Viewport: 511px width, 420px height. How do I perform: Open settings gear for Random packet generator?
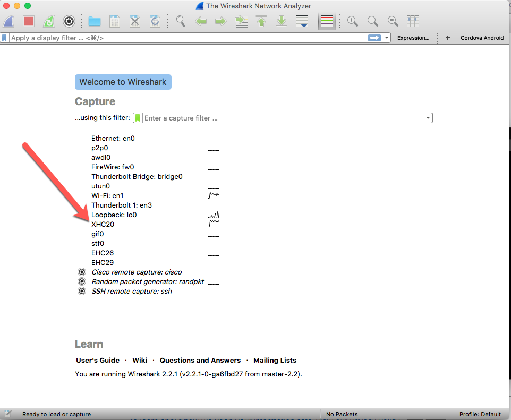(82, 281)
